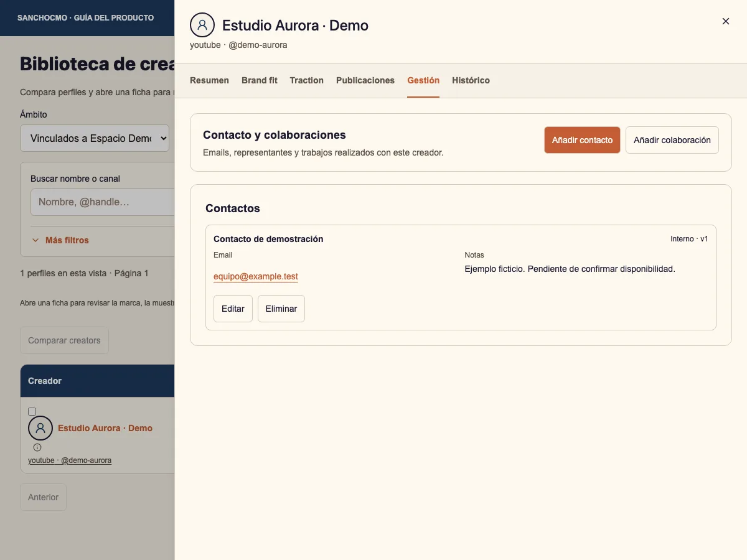Click youtube · @demo-aurora under the panel title
Image resolution: width=747 pixels, height=560 pixels.
point(238,45)
